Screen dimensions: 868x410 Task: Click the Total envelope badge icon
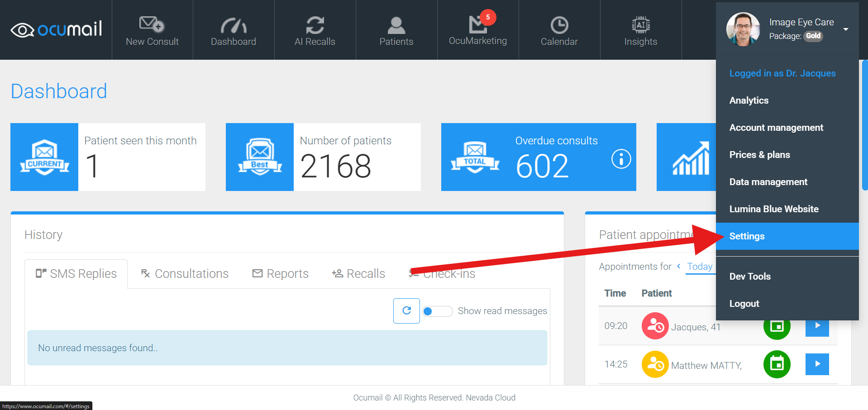(475, 157)
